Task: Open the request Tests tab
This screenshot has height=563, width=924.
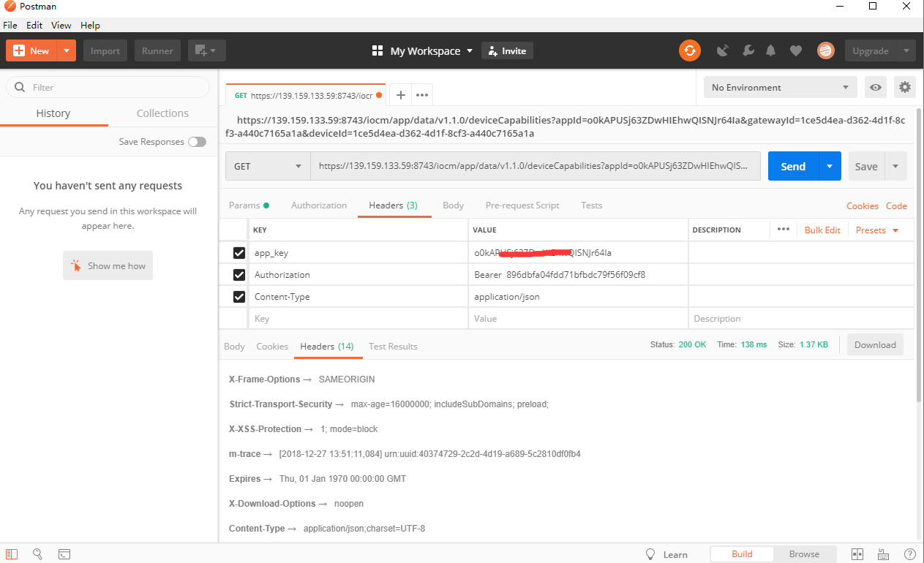Action: click(592, 205)
